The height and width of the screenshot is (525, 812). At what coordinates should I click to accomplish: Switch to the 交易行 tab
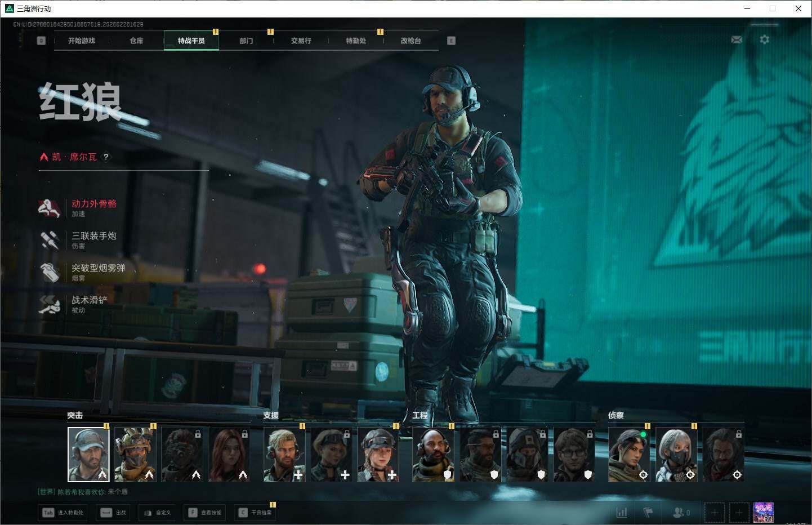pyautogui.click(x=301, y=41)
